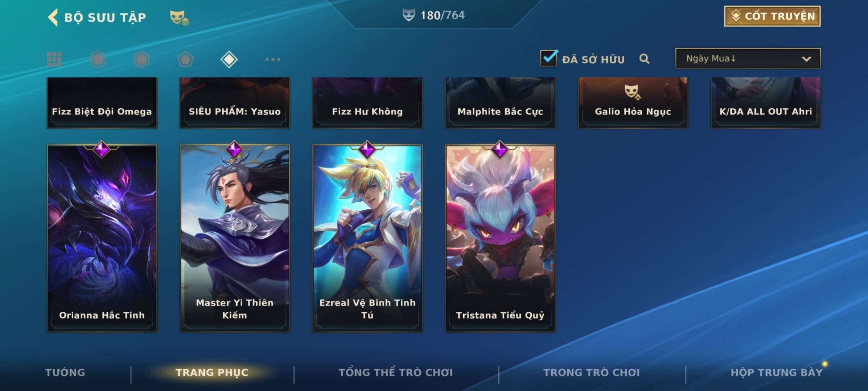Open the Ngày Mua sort dropdown

[748, 58]
